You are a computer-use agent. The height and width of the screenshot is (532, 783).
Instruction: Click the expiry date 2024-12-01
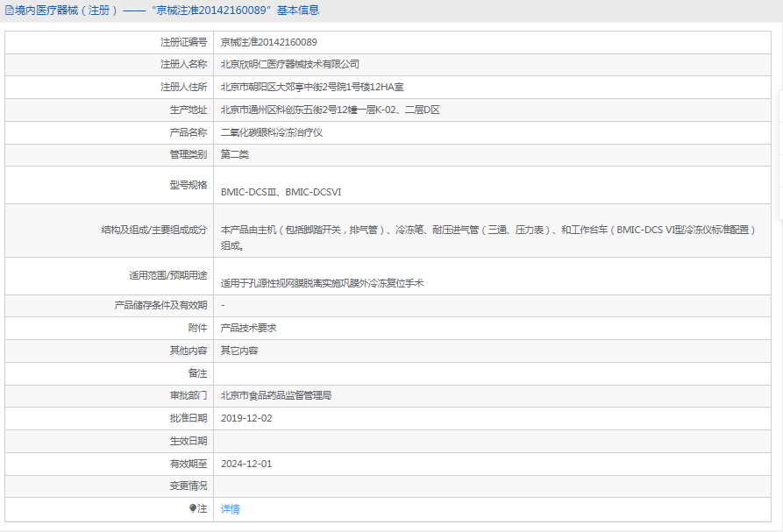point(246,464)
